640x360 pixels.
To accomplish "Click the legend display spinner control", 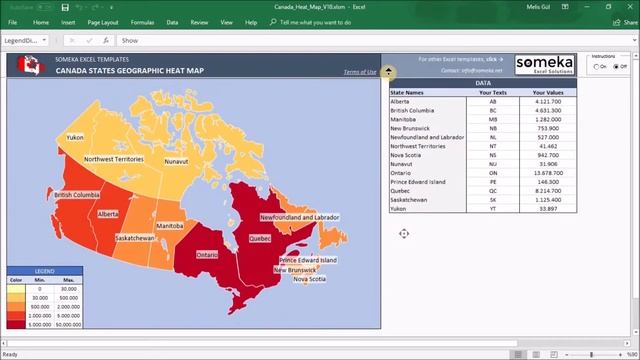I will 388,72.
